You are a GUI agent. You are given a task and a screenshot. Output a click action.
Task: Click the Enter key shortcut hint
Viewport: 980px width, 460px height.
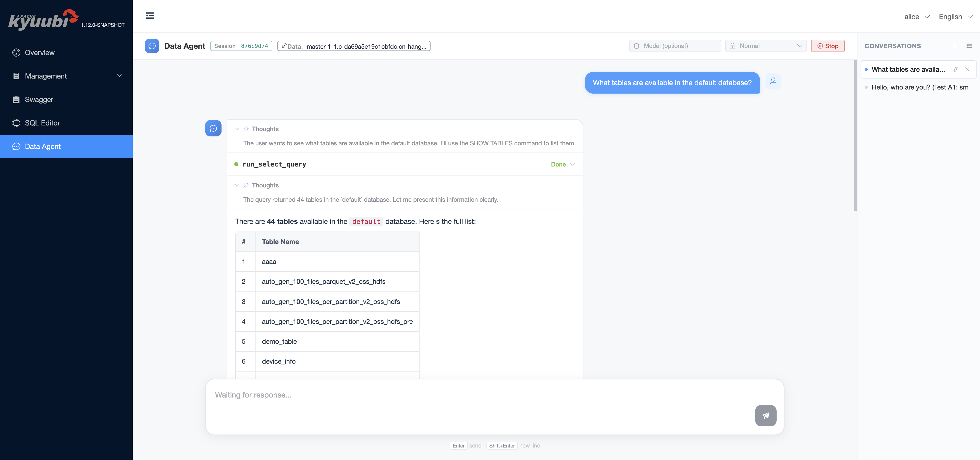coord(458,445)
